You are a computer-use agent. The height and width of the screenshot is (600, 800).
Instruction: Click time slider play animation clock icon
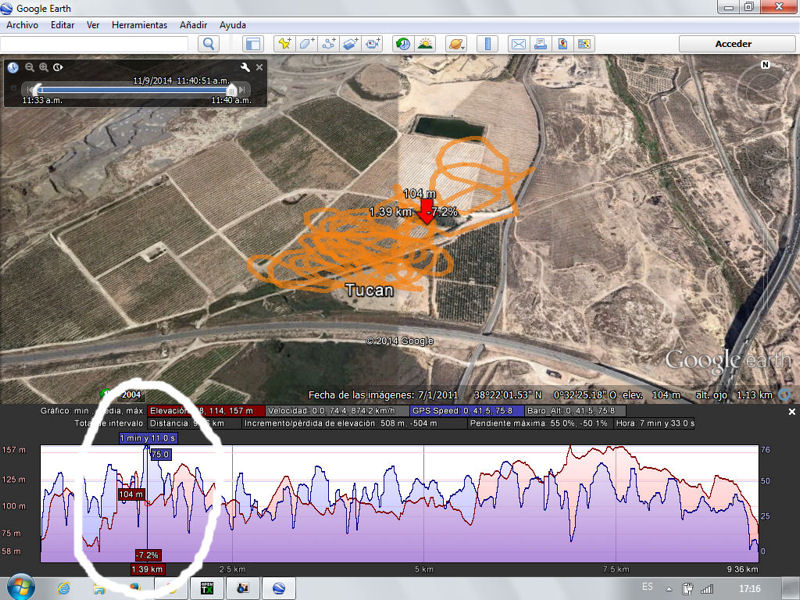(58, 67)
